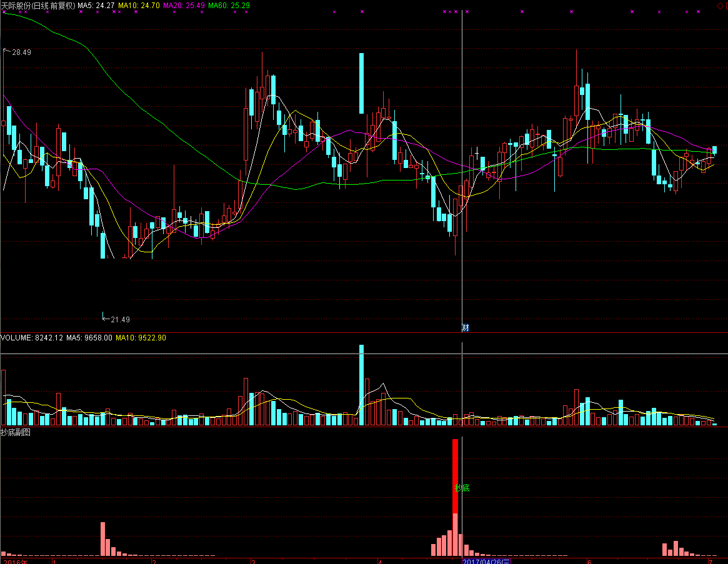Select the MA60: 25.29 indicator label
This screenshot has height=564, width=728.
229,6
